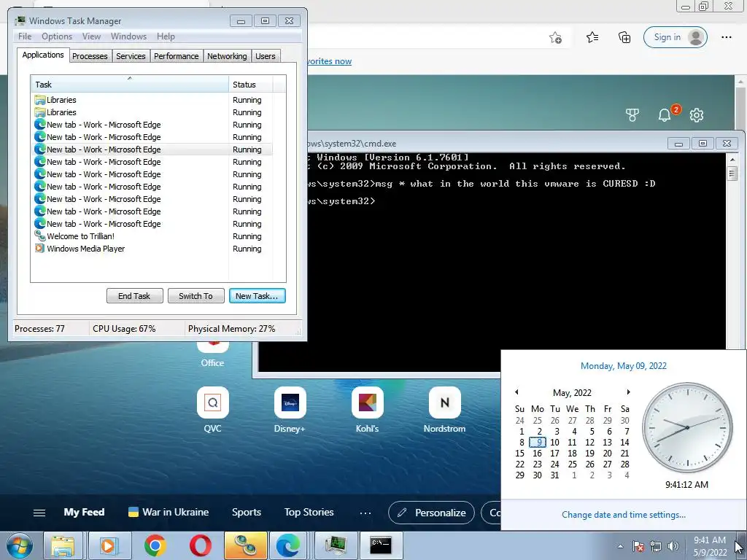The width and height of the screenshot is (747, 560).
Task: Click the May, 2022 calendar header
Action: pos(572,393)
